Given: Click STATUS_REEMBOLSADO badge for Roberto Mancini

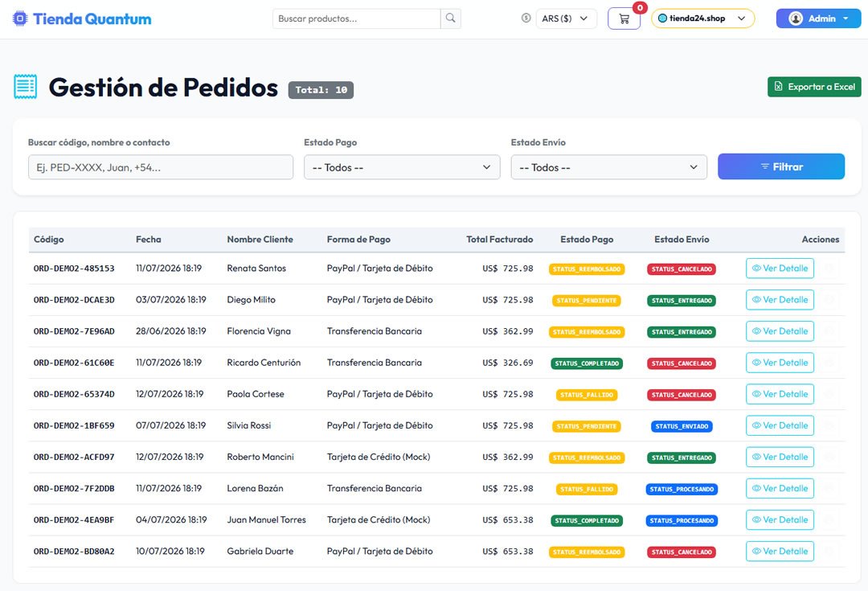Looking at the screenshot, I should 587,458.
